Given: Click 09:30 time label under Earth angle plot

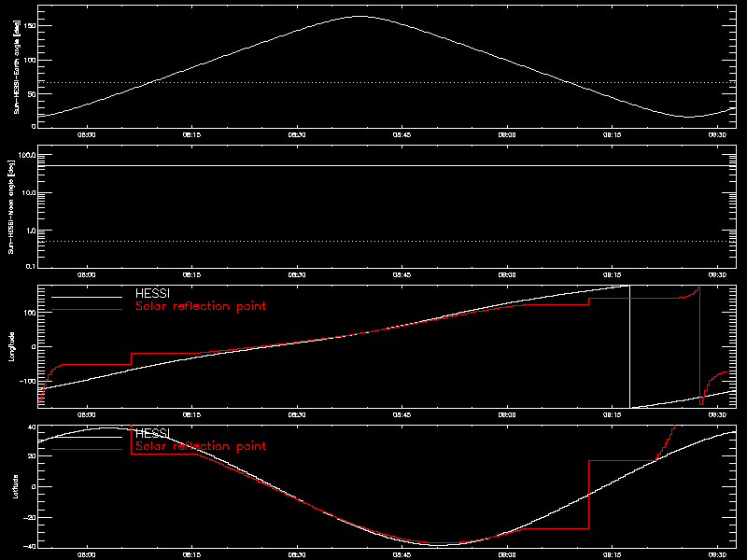Looking at the screenshot, I should click(717, 135).
